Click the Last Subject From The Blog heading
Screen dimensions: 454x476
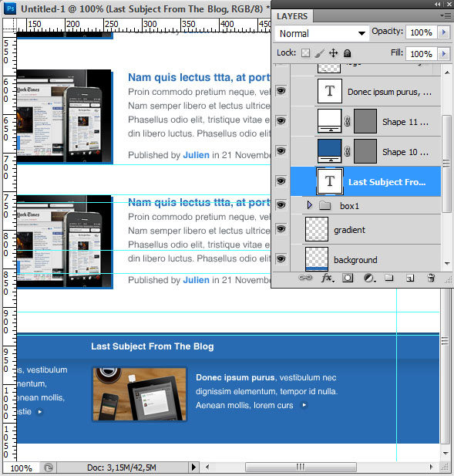click(x=153, y=346)
